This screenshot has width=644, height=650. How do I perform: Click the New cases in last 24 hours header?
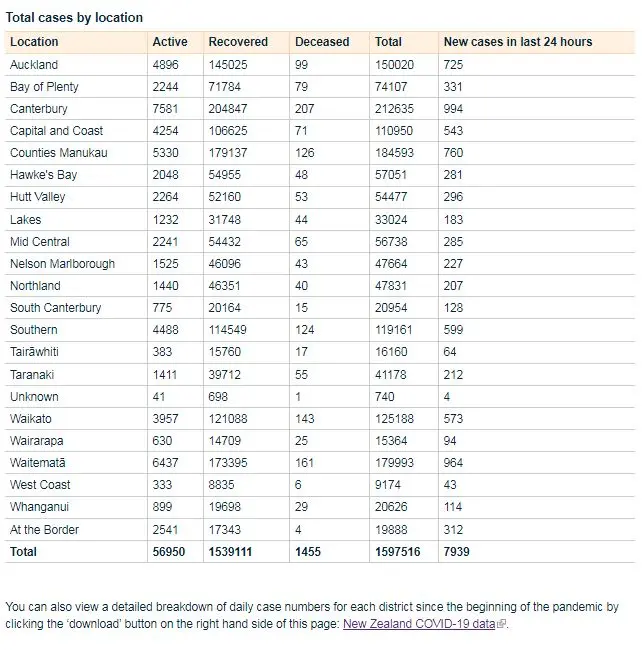click(x=518, y=42)
